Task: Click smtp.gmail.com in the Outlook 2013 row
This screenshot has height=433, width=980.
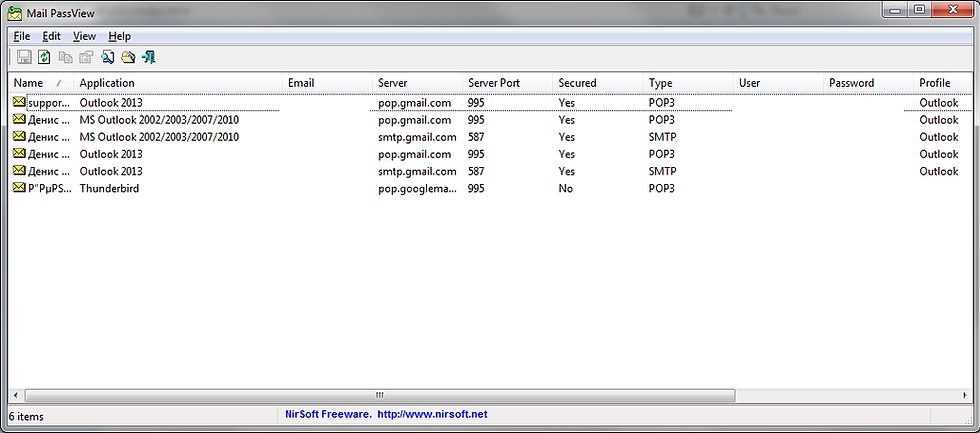Action: click(418, 171)
